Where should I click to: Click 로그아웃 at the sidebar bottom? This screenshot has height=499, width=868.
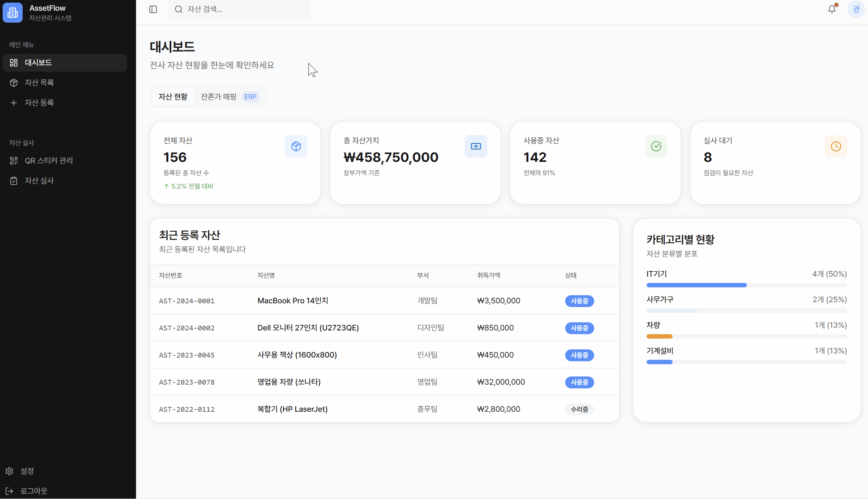click(x=34, y=490)
